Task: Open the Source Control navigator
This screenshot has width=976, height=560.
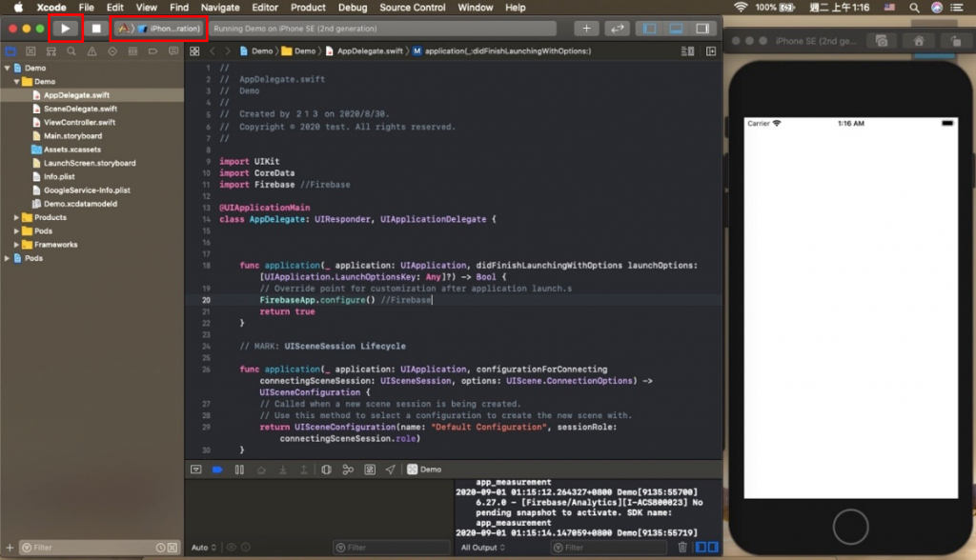Action: (30, 51)
